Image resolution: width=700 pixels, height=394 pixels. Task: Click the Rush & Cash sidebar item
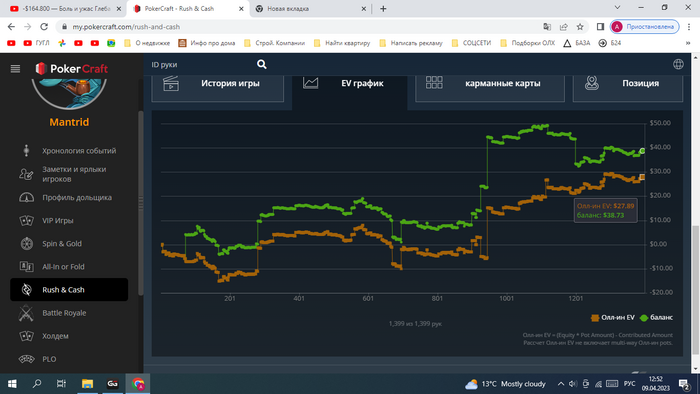[69, 290]
